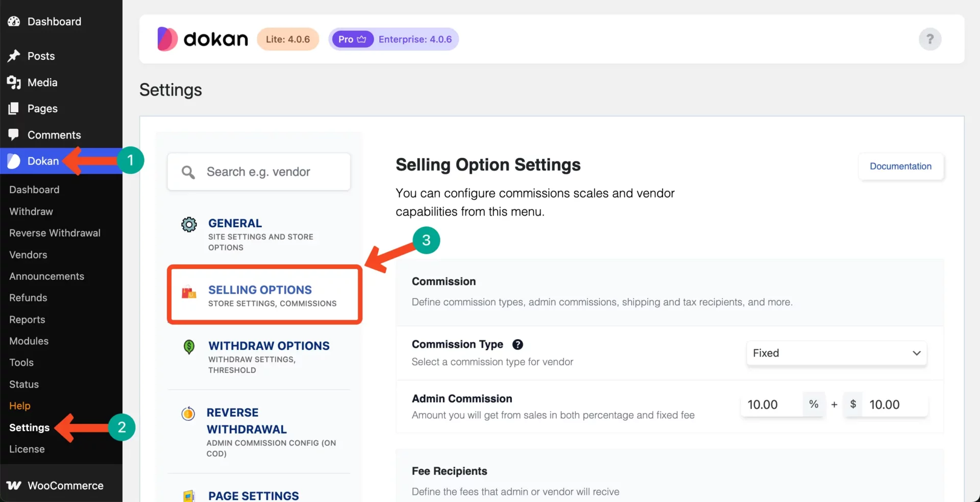This screenshot has height=502, width=980.
Task: Click the Comments bubble icon
Action: [14, 135]
